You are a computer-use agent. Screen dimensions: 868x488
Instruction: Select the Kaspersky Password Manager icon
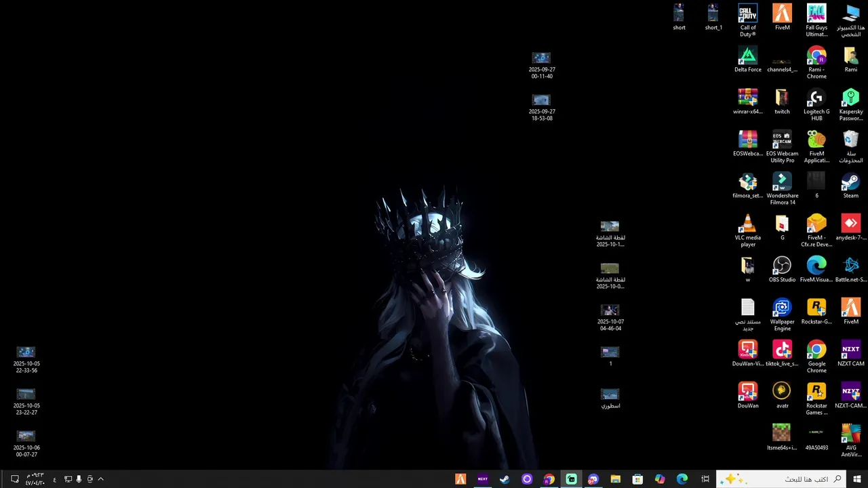pyautogui.click(x=851, y=105)
